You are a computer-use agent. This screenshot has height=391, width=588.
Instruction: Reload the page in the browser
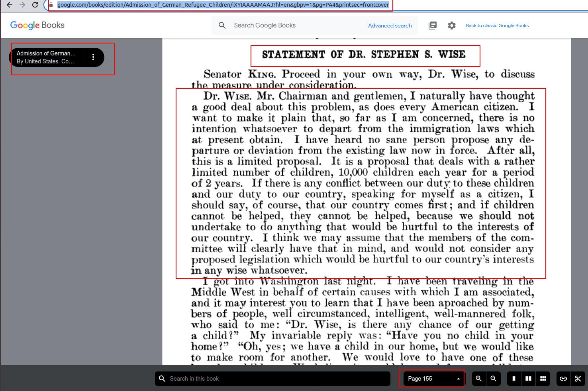tap(35, 5)
